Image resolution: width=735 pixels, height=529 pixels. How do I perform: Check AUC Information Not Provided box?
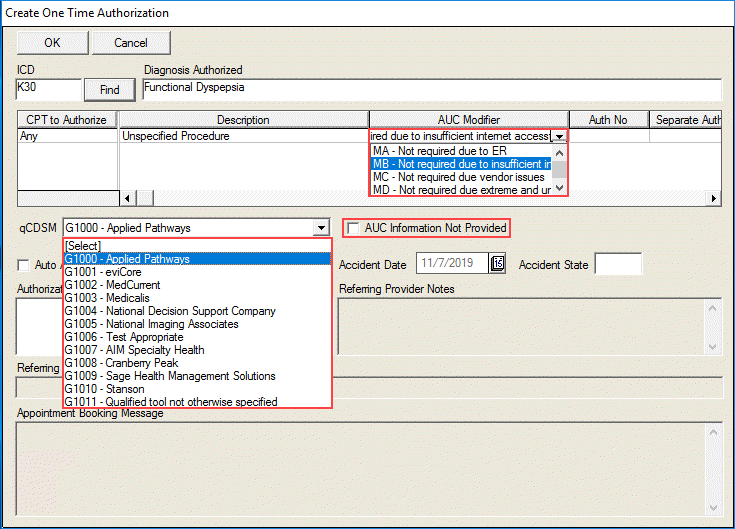pyautogui.click(x=353, y=229)
